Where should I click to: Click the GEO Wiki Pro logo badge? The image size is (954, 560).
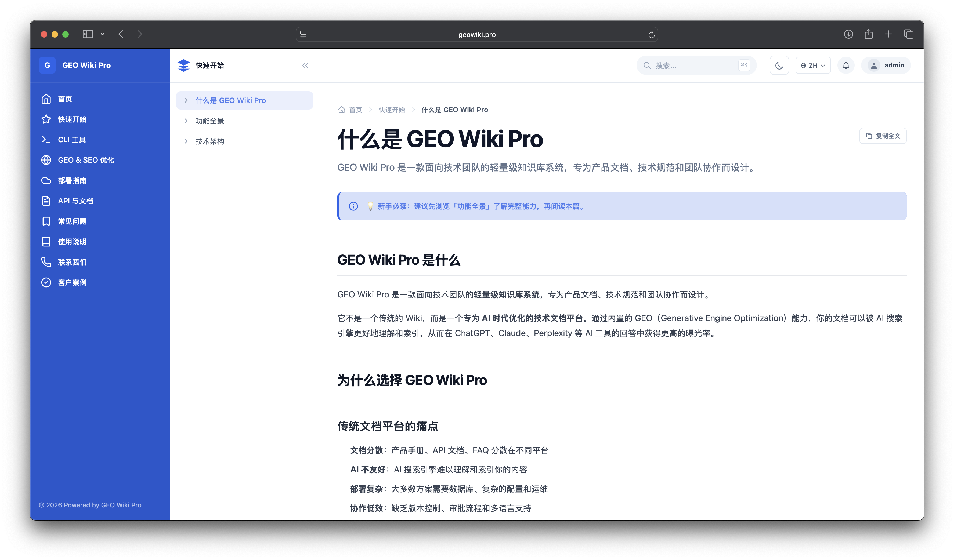[47, 65]
